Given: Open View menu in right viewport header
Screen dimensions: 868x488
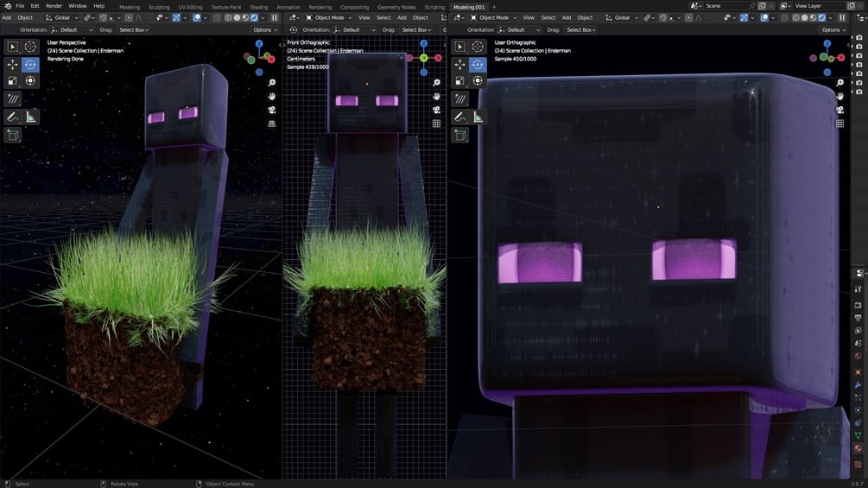Looking at the screenshot, I should [529, 17].
